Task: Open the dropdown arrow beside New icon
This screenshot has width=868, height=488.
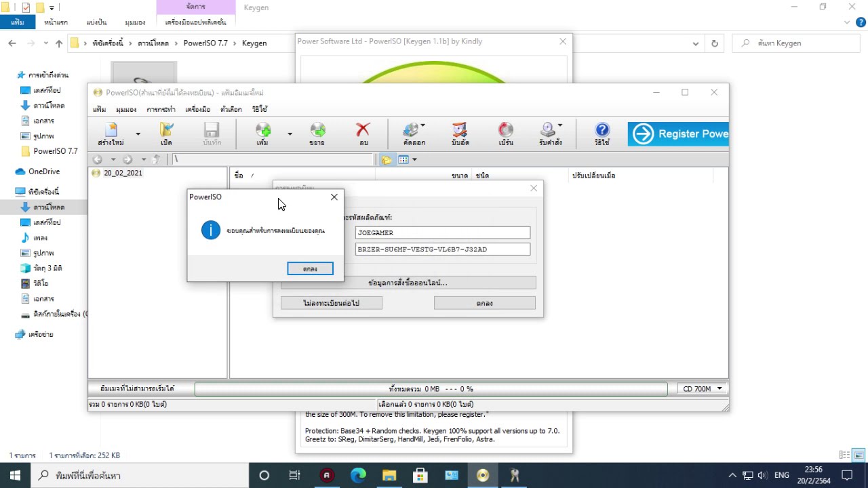Action: click(138, 134)
